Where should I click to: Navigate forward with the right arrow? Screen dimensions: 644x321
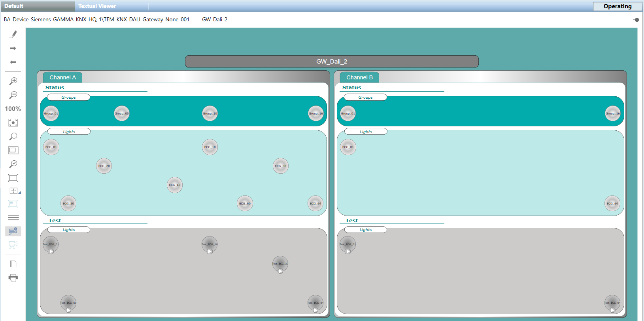point(13,48)
